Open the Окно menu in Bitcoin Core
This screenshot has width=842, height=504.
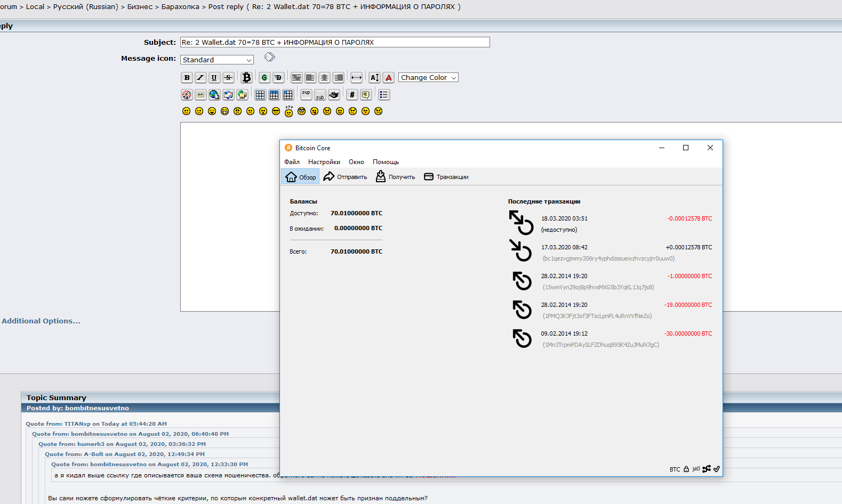(356, 162)
